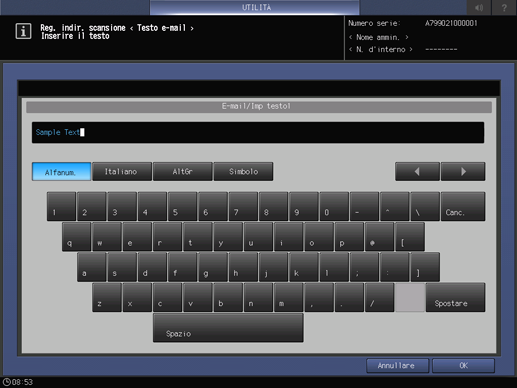Open the Simbolo symbol keyboard
The width and height of the screenshot is (517, 388).
(243, 171)
